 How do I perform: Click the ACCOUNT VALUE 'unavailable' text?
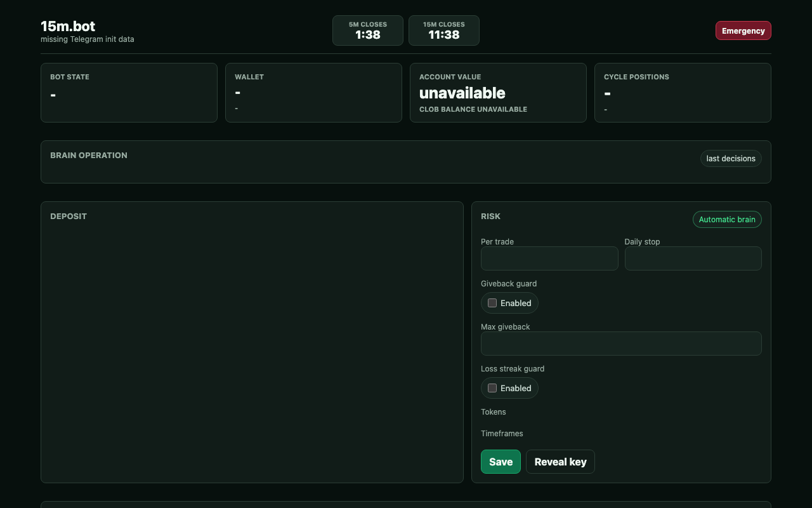click(x=462, y=93)
